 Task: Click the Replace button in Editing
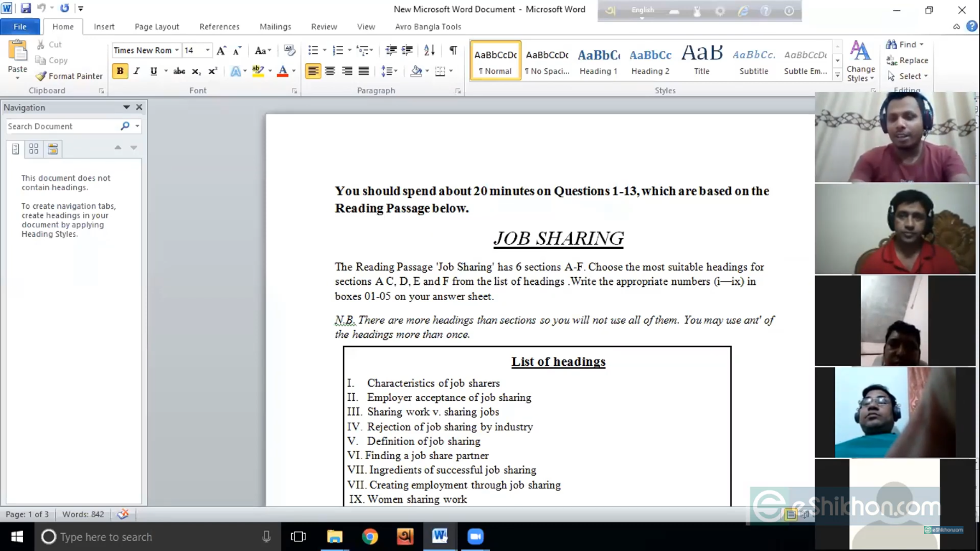pyautogui.click(x=908, y=60)
